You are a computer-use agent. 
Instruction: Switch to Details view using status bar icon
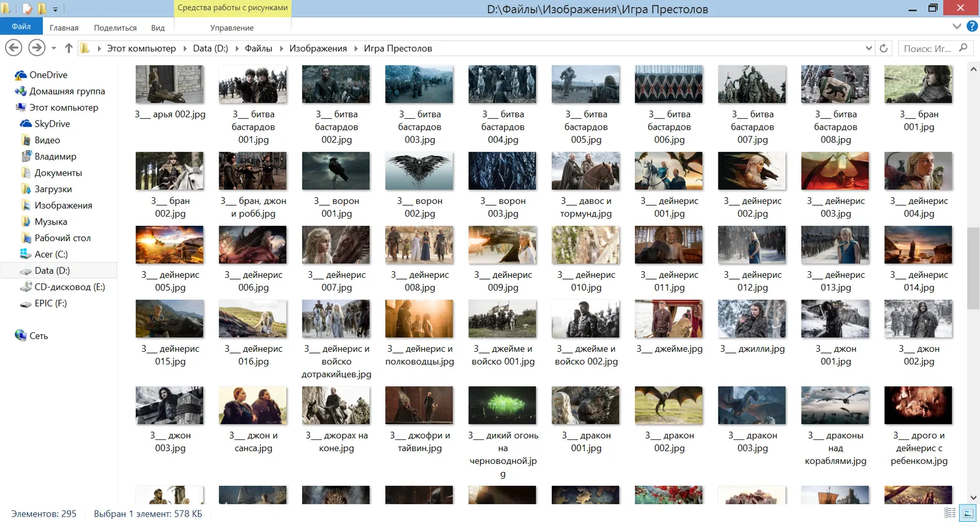click(950, 513)
